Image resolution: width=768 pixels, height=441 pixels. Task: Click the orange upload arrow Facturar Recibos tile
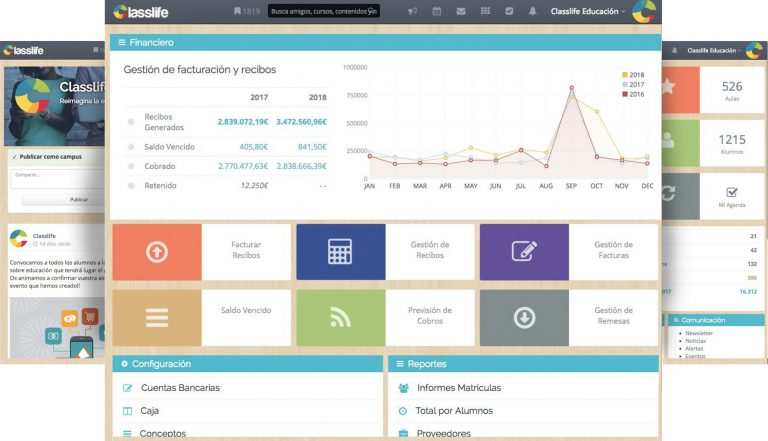tap(157, 252)
